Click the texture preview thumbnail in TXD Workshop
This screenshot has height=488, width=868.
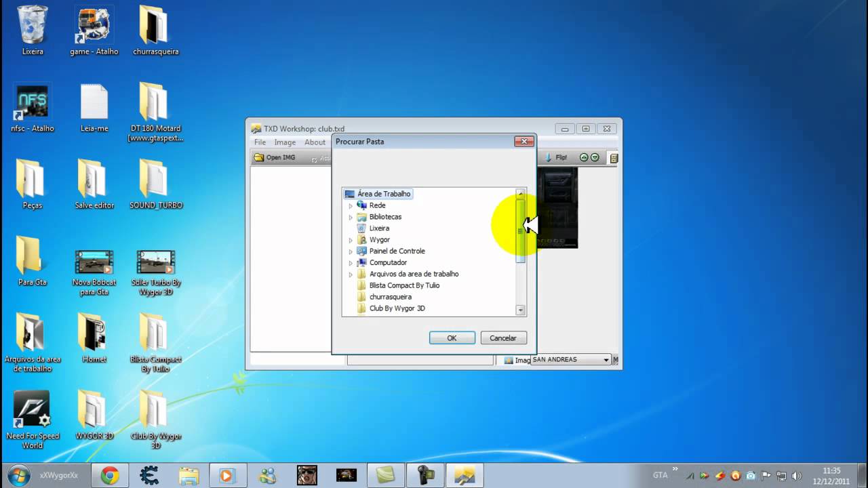pos(557,207)
